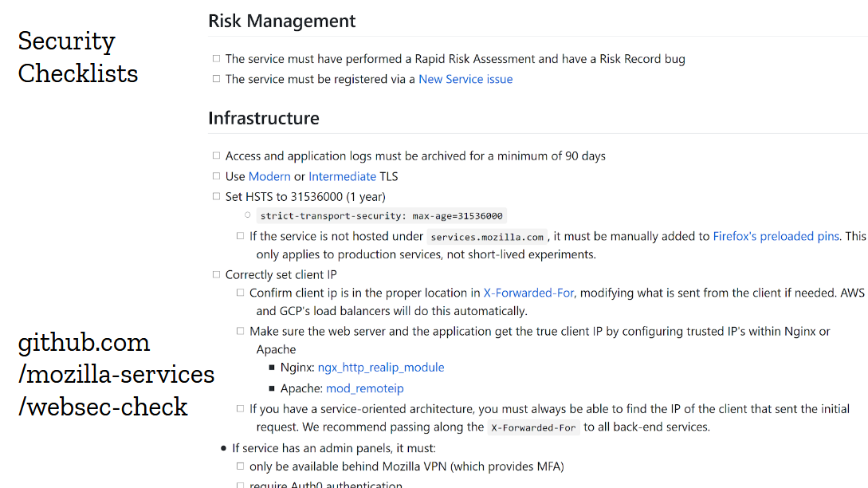Viewport: 868px width, 488px height.
Task: Click the inline 'X-Forwarded-For' code near back-end services
Action: (x=534, y=427)
